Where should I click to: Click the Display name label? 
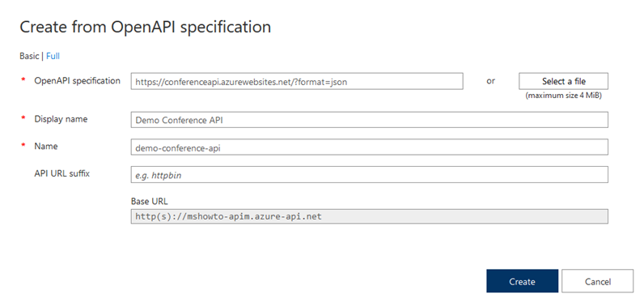click(61, 119)
